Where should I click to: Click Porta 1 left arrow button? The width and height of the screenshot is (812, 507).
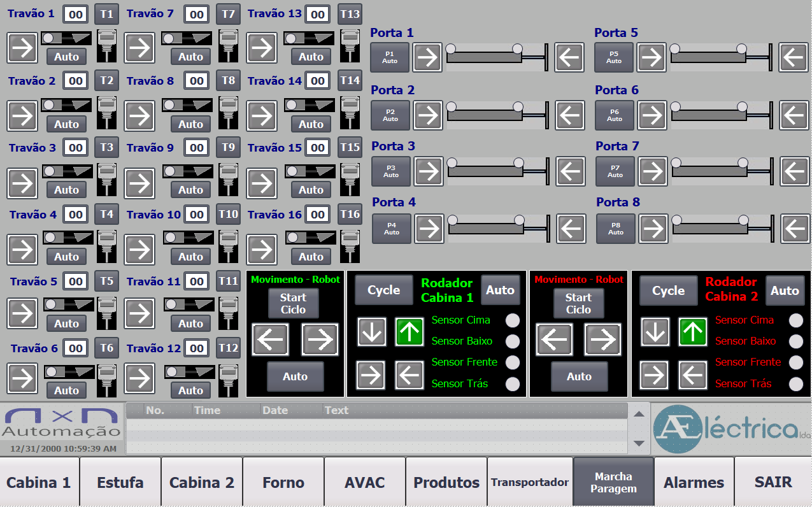point(569,58)
